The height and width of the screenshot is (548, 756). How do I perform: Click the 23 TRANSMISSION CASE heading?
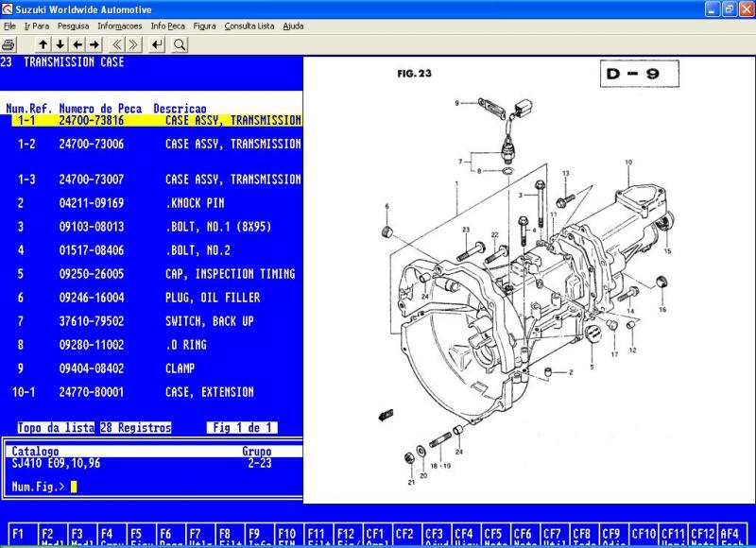point(62,62)
